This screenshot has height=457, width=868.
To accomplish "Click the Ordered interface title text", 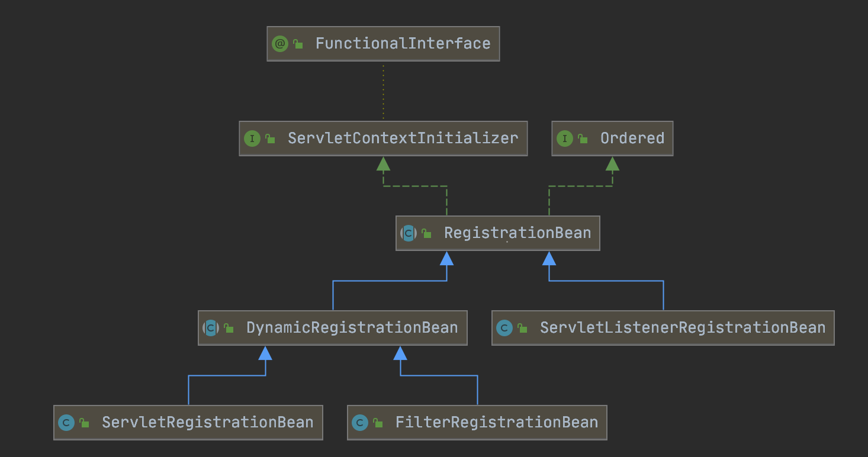I will pos(632,138).
